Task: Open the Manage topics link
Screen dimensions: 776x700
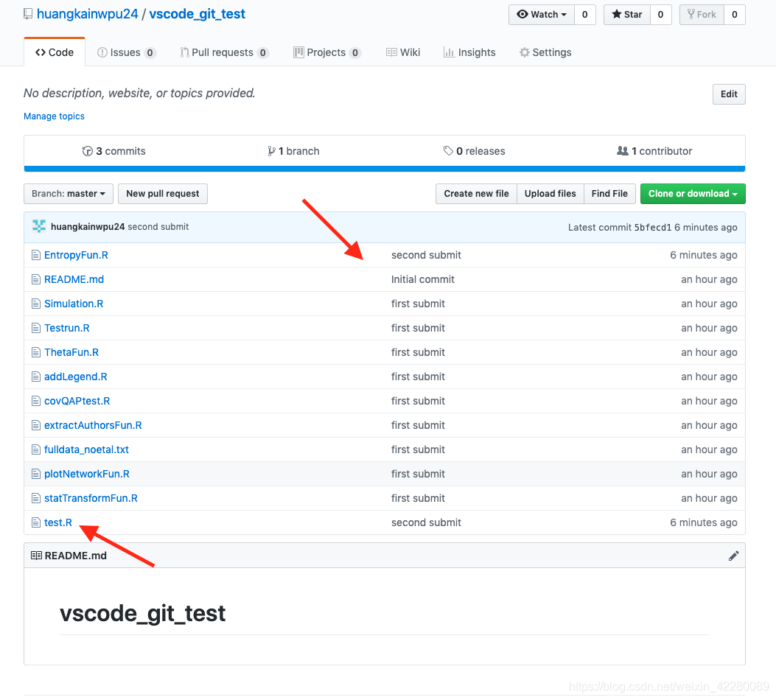Action: pyautogui.click(x=54, y=116)
